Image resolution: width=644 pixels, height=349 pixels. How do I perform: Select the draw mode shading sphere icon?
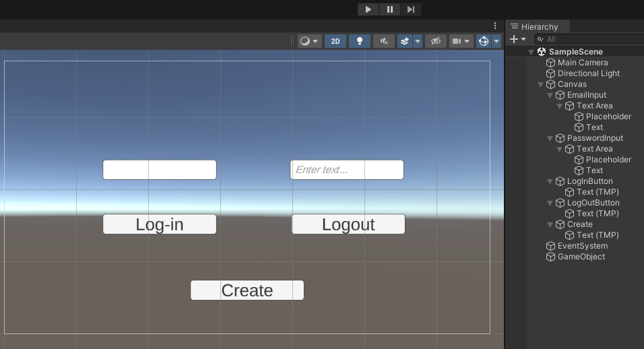(304, 41)
